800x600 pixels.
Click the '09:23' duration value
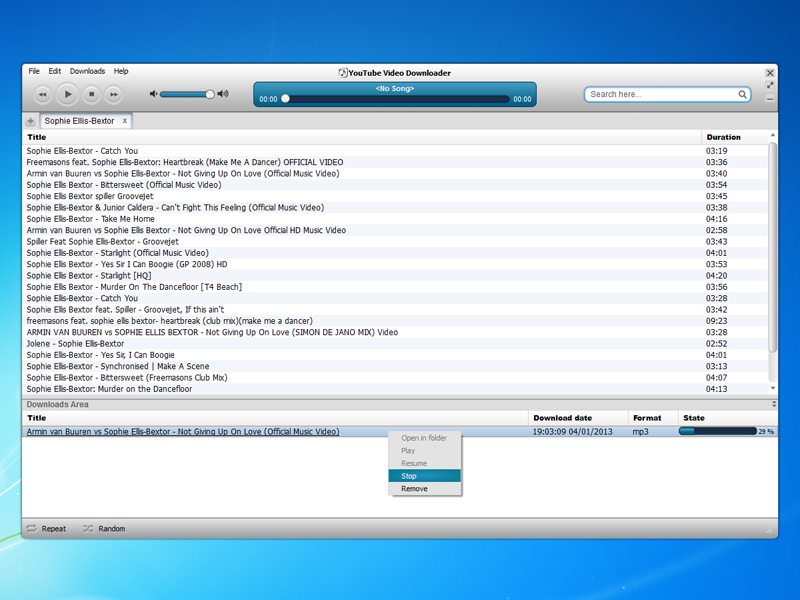(x=716, y=321)
